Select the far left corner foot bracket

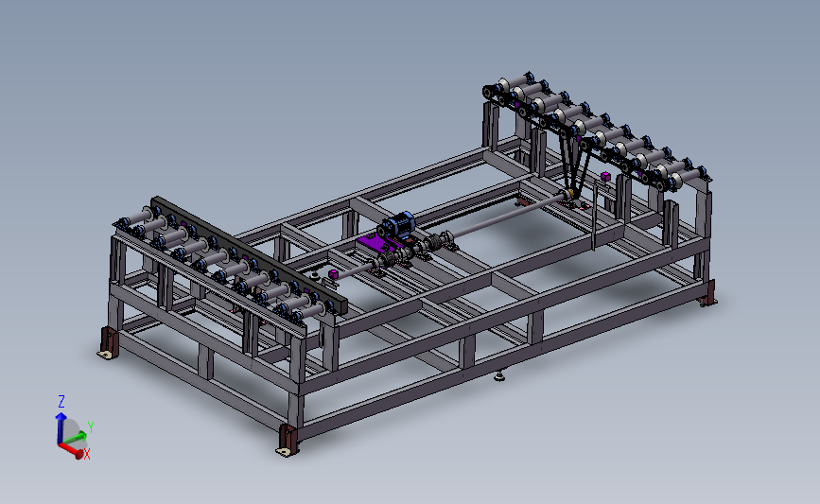coord(108,343)
